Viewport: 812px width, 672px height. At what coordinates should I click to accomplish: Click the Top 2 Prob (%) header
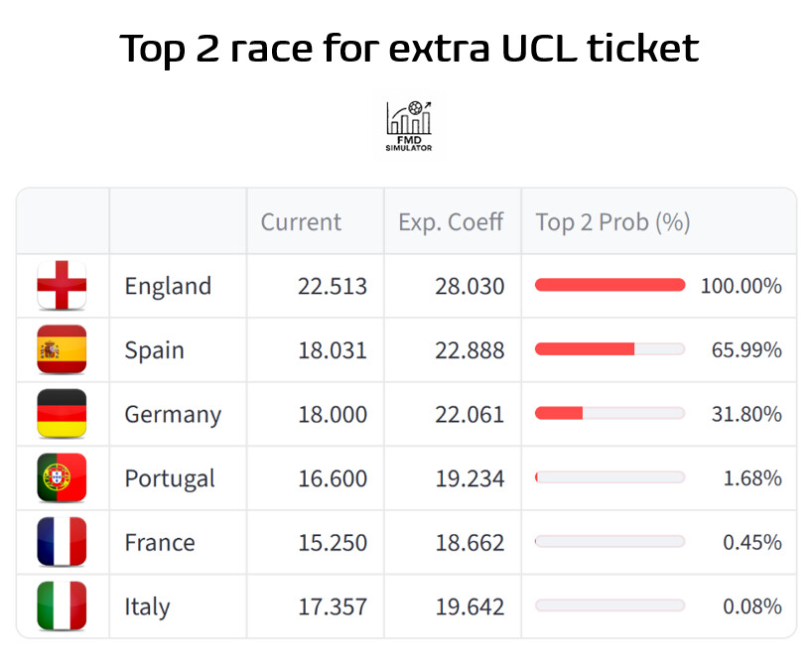[612, 222]
